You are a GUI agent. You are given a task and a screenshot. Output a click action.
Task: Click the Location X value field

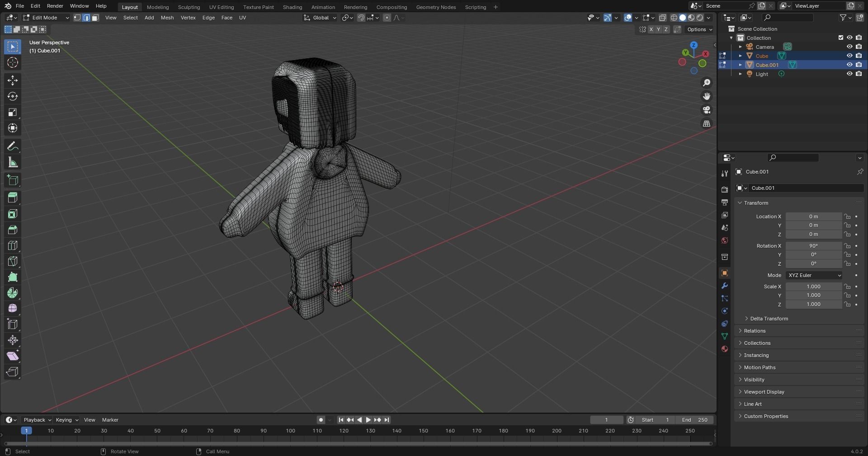point(813,216)
